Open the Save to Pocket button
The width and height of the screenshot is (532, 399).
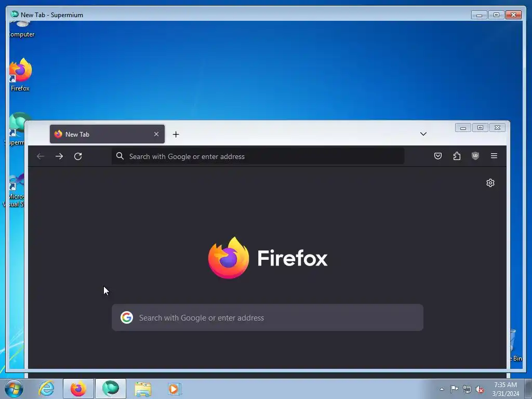(x=438, y=156)
